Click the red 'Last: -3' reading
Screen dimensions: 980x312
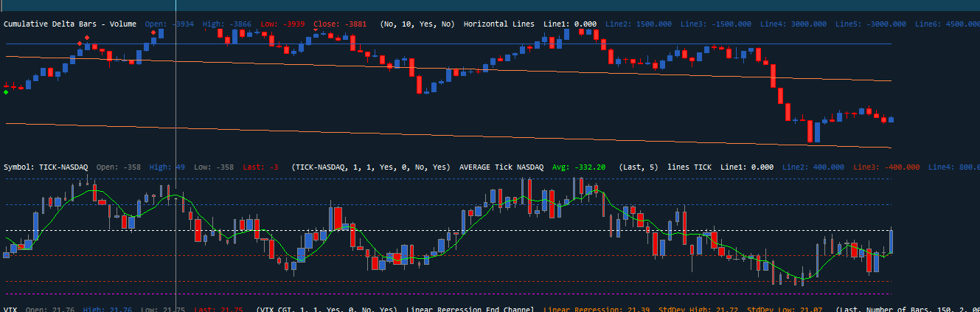[260, 167]
